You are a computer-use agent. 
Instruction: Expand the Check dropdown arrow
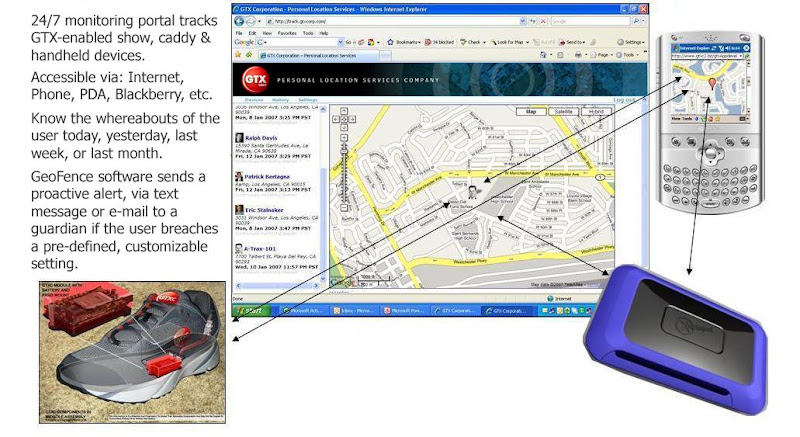(484, 43)
